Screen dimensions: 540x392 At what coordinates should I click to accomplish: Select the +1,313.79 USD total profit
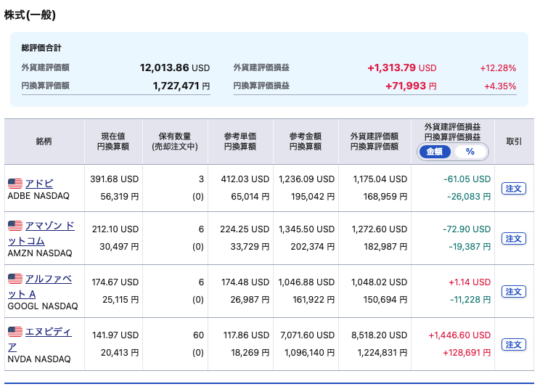(x=402, y=68)
